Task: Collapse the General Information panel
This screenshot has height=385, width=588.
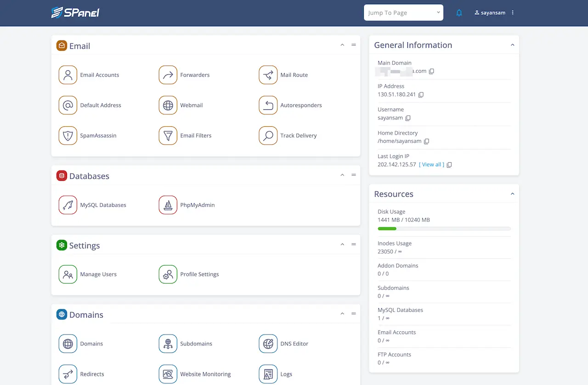Action: (x=513, y=45)
